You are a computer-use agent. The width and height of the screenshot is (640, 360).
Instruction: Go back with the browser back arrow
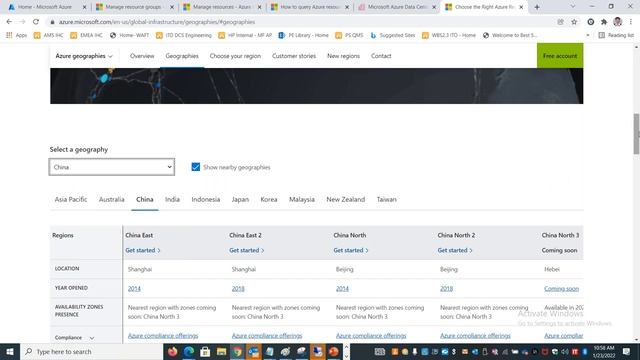pyautogui.click(x=9, y=22)
